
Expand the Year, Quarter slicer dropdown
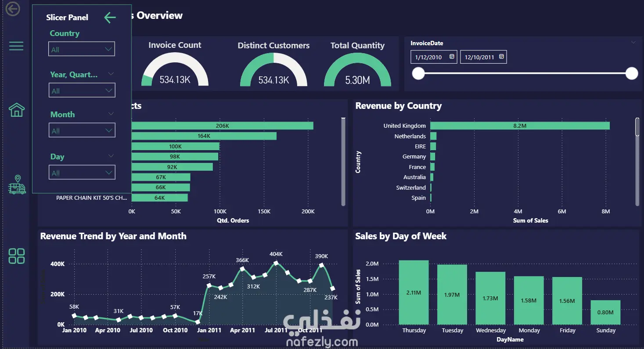coord(82,90)
